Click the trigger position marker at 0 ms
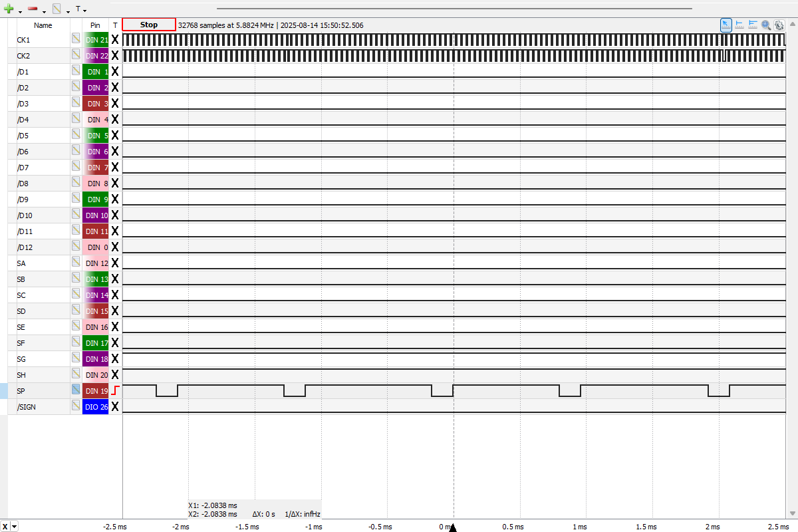The height and width of the screenshot is (532, 798). [453, 528]
